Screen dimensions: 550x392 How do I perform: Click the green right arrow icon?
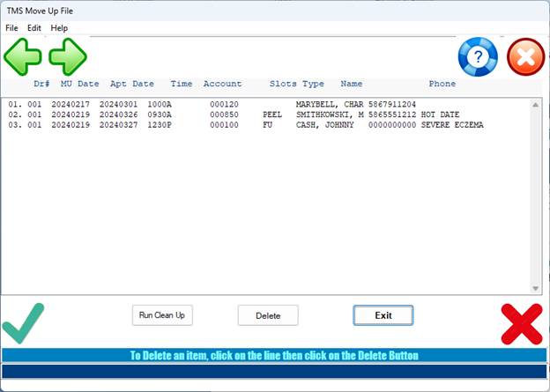(x=67, y=57)
